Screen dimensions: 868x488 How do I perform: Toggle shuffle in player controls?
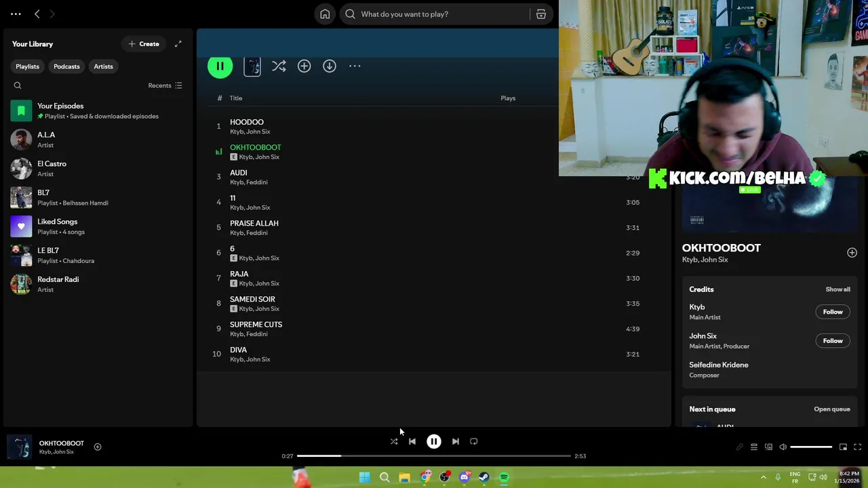coord(394,441)
